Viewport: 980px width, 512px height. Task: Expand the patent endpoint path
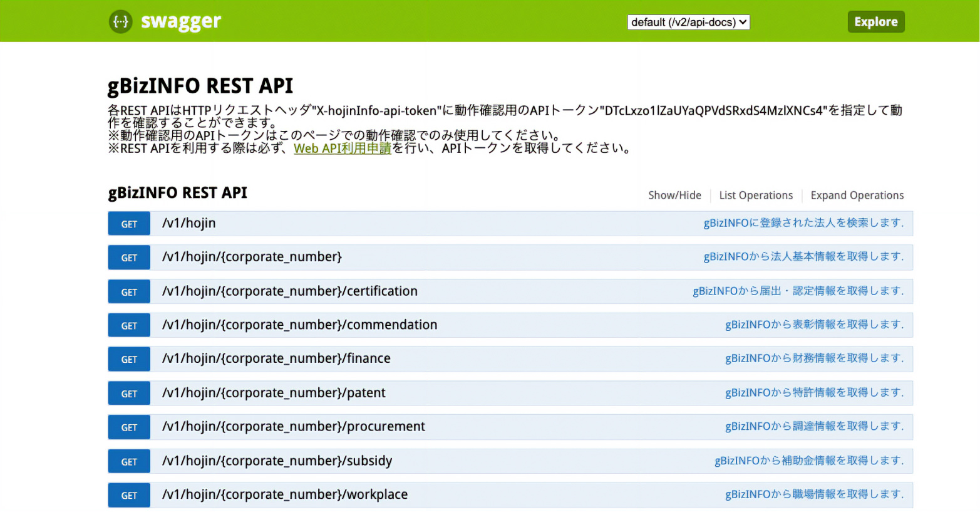click(x=274, y=393)
